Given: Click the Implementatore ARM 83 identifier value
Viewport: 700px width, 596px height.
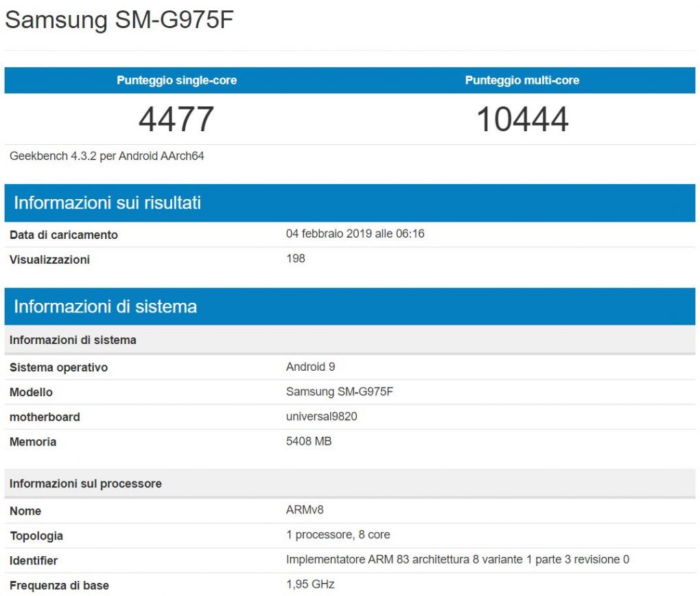Looking at the screenshot, I should coord(458,560).
